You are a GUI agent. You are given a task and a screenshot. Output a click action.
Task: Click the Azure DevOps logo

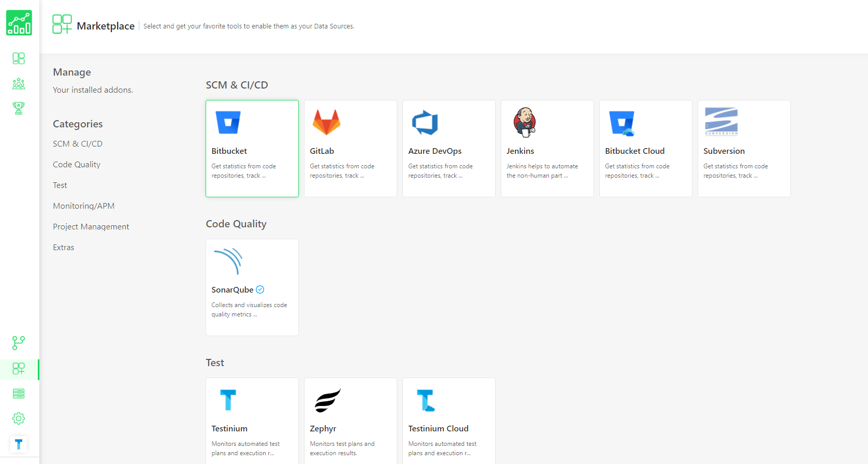pos(425,122)
